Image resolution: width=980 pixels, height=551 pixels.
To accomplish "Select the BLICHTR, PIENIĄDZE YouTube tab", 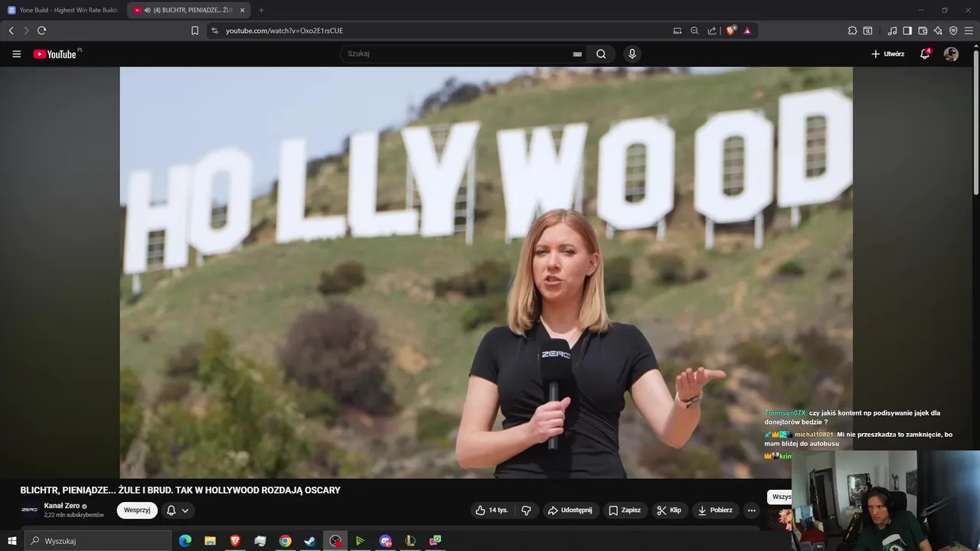I will pos(188,10).
